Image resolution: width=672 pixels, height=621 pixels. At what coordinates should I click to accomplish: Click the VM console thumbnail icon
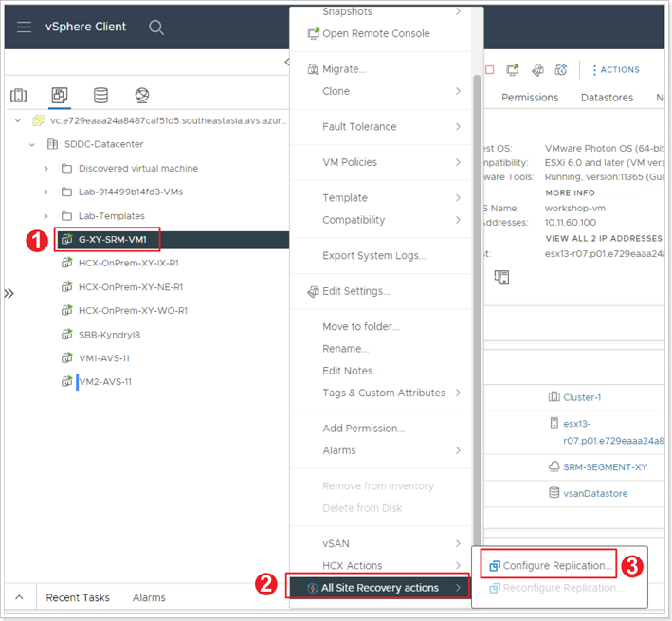tap(501, 277)
